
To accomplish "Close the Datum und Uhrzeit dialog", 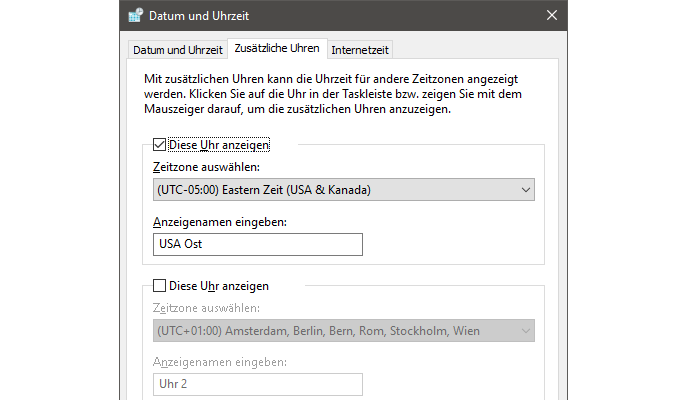I will (552, 16).
